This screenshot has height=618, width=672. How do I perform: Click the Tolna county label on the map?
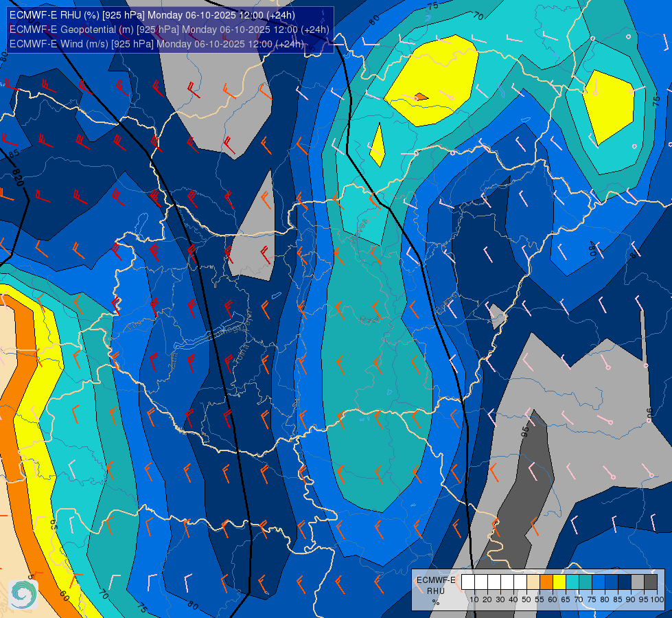[241, 354]
